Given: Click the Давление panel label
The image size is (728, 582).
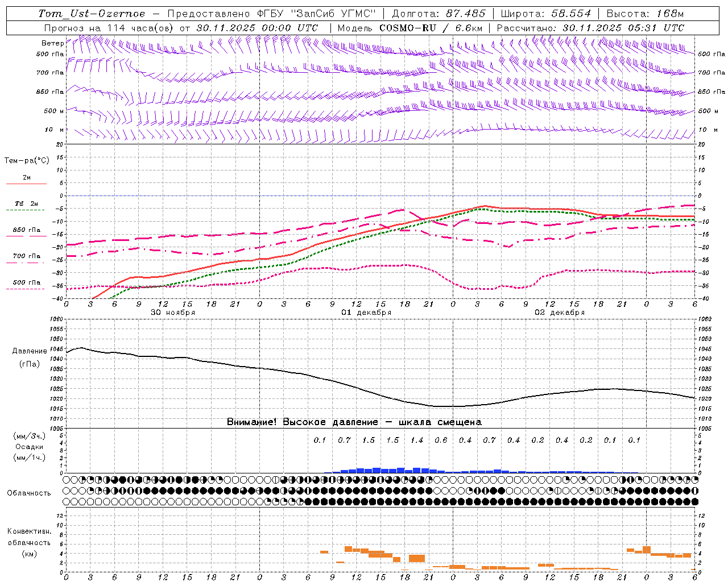Looking at the screenshot, I should pos(30,351).
